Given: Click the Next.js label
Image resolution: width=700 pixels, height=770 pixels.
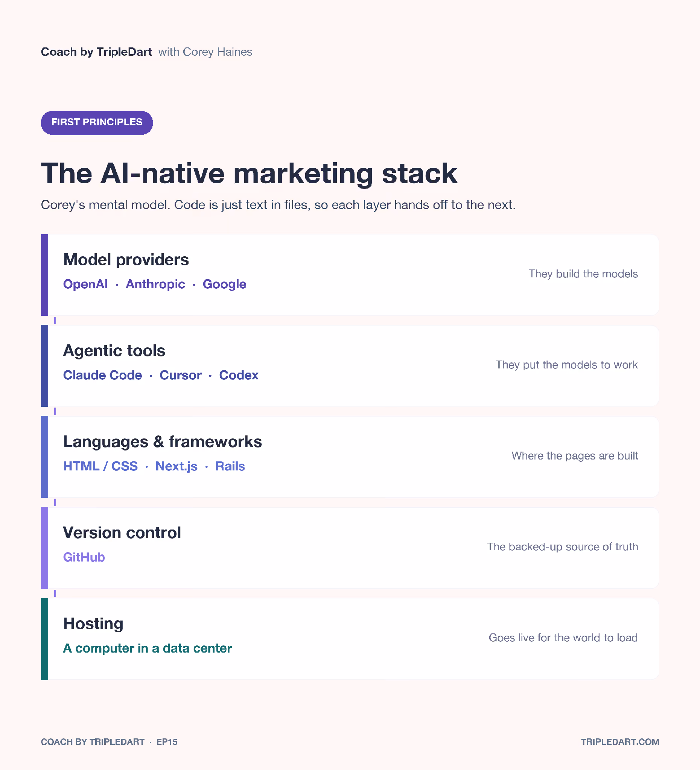Looking at the screenshot, I should (176, 466).
